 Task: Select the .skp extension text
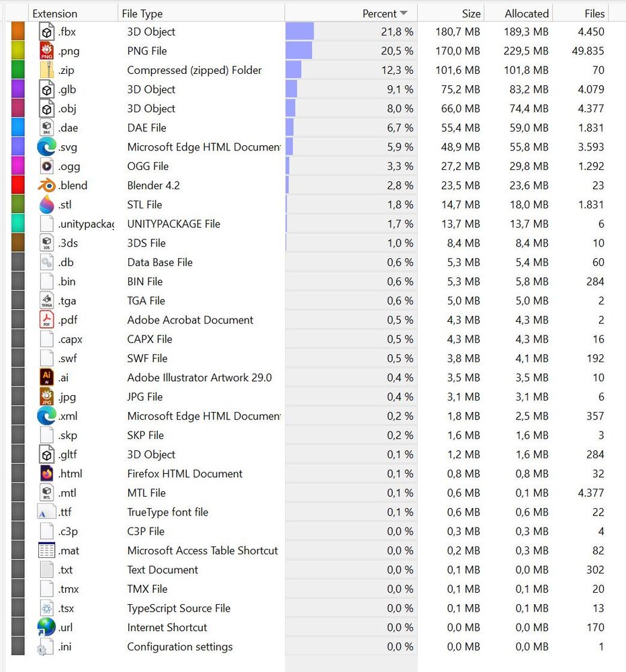(x=68, y=435)
